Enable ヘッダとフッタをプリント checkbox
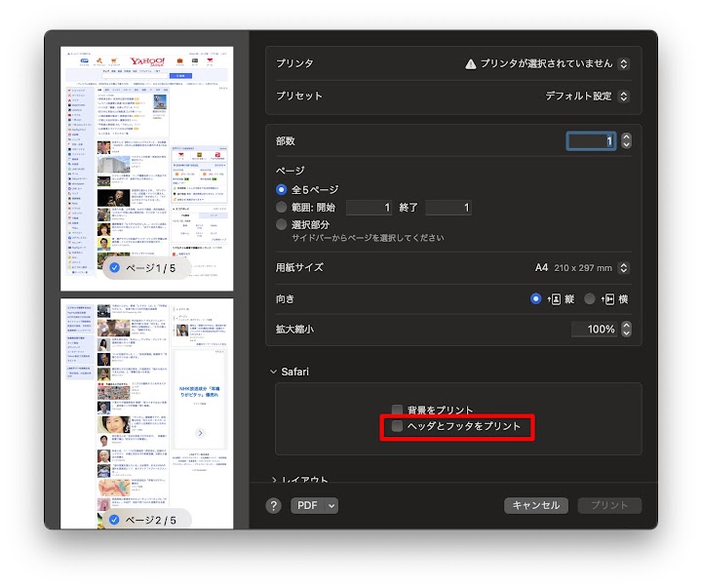The height and width of the screenshot is (588, 702). (397, 426)
